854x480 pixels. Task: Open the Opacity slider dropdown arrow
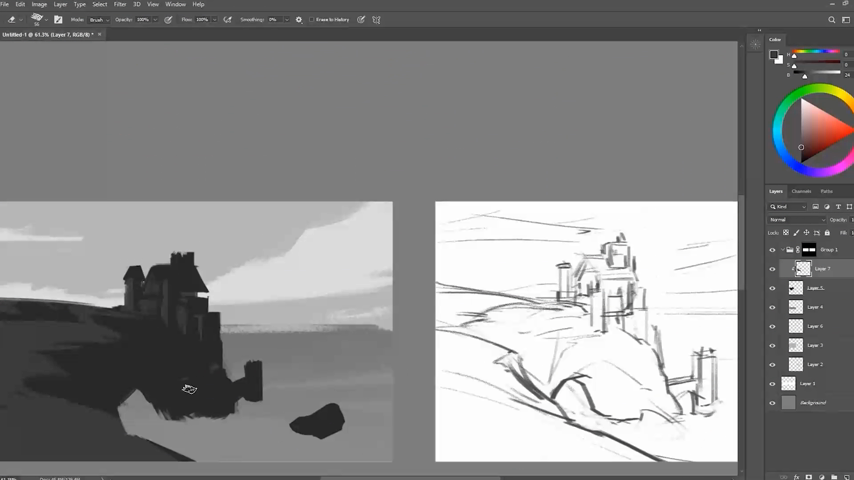point(155,20)
